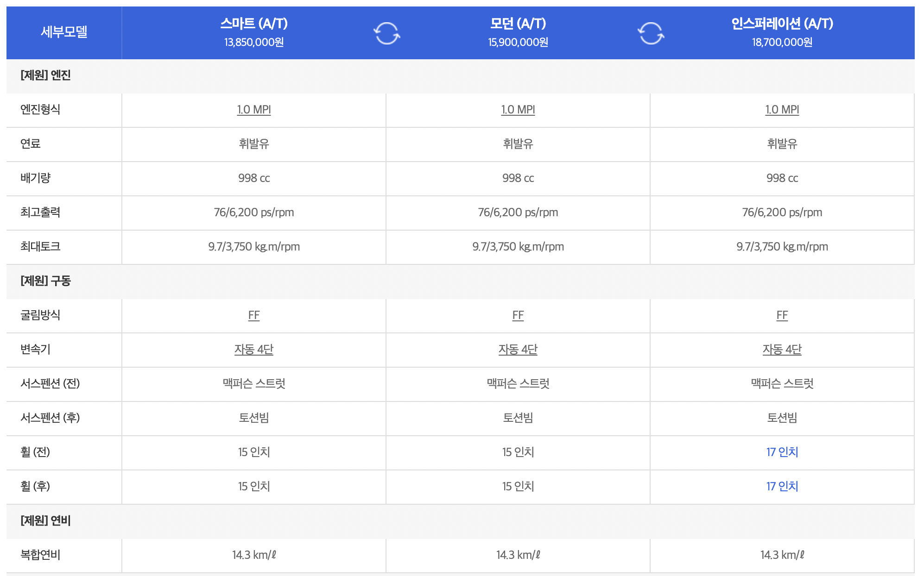Select the 스마트 (A/T) model header
The image size is (924, 576).
254,24
